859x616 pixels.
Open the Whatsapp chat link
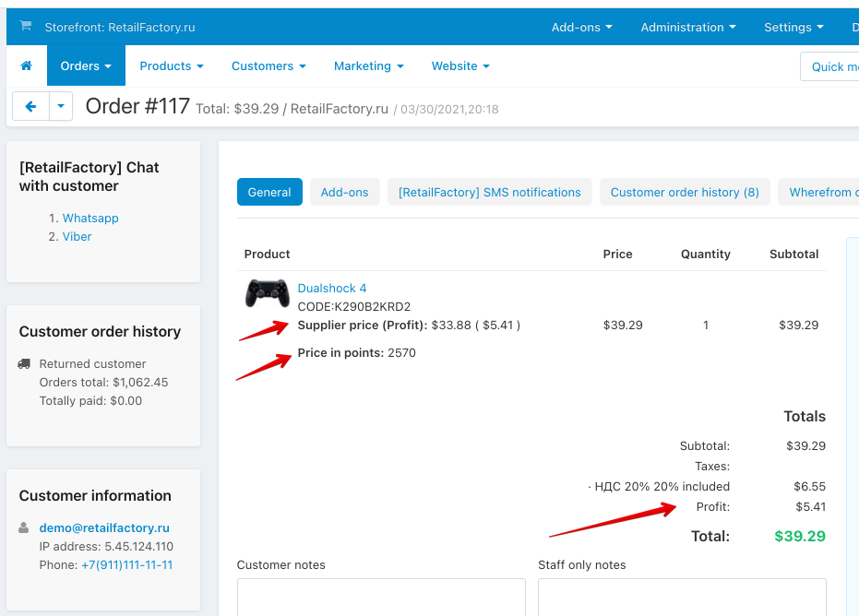tap(90, 218)
